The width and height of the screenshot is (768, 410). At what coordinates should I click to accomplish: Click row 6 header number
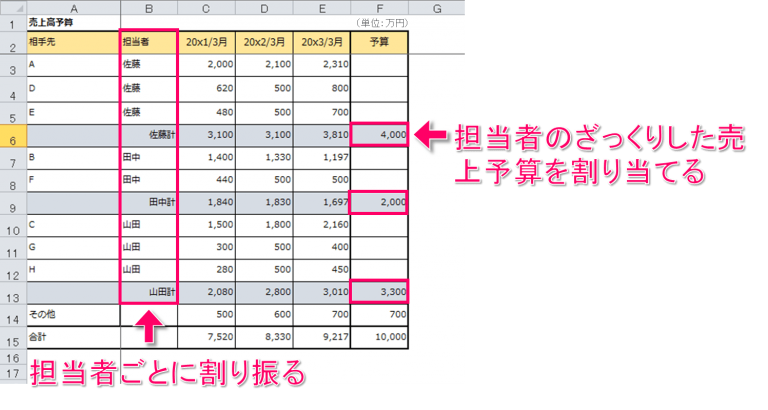tap(13, 141)
